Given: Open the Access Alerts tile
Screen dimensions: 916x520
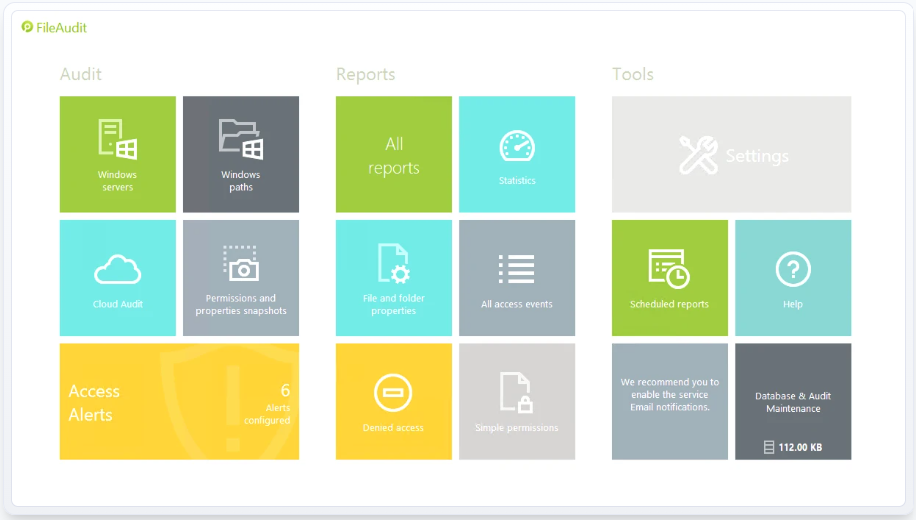Looking at the screenshot, I should pos(179,402).
